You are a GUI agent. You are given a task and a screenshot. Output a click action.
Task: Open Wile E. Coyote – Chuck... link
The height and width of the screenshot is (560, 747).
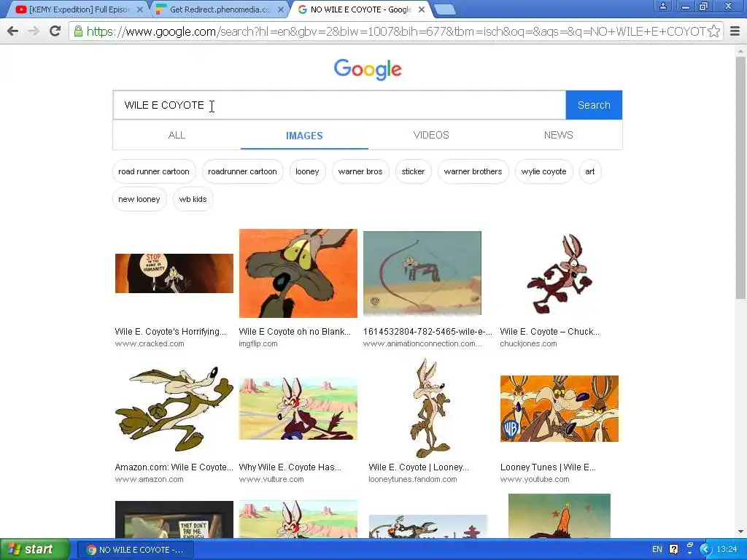pyautogui.click(x=550, y=332)
